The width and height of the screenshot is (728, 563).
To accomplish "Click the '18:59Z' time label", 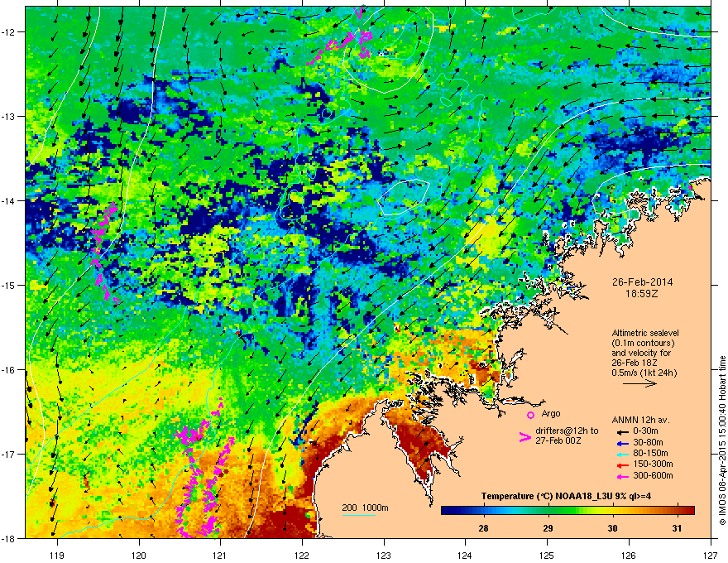I will tap(642, 294).
